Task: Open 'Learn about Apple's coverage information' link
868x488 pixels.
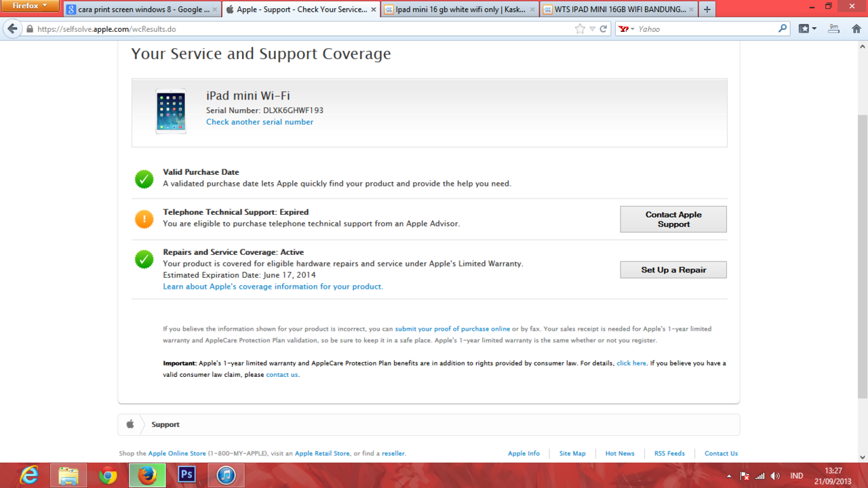Action: coord(273,287)
